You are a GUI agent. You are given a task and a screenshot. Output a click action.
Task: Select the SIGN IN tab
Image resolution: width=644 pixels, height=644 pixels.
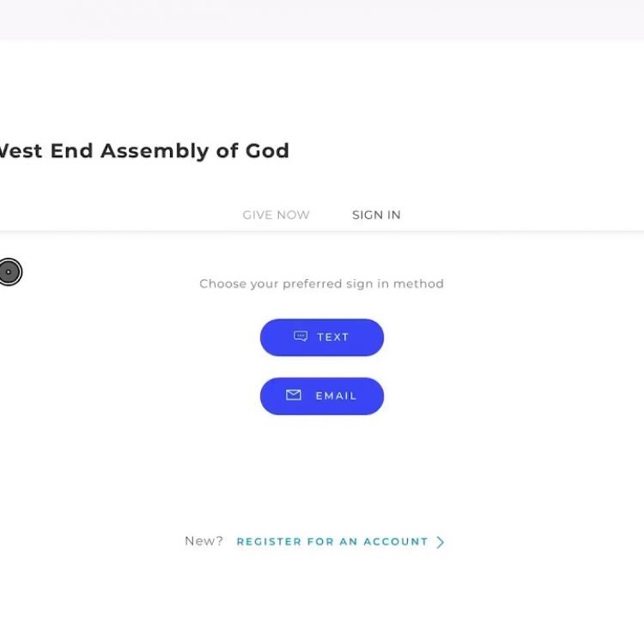click(x=376, y=215)
